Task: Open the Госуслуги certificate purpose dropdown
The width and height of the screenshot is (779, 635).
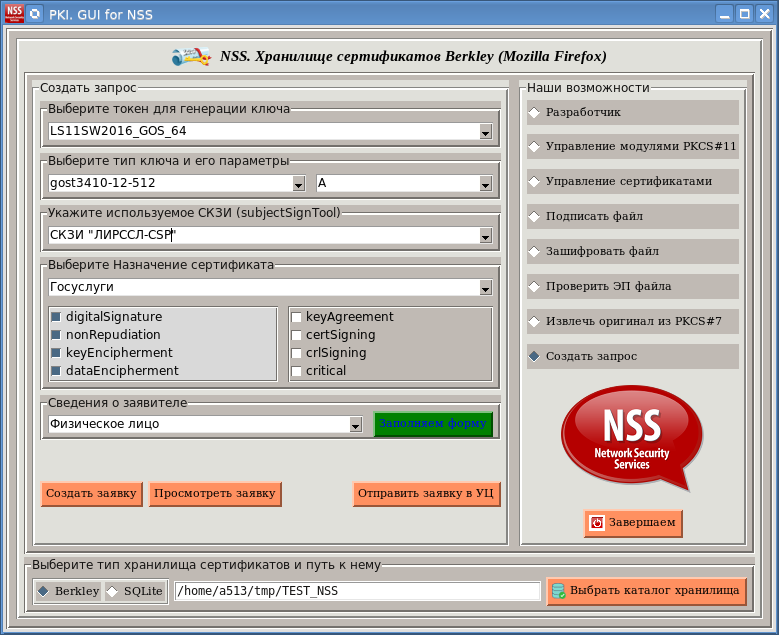Action: (x=485, y=288)
